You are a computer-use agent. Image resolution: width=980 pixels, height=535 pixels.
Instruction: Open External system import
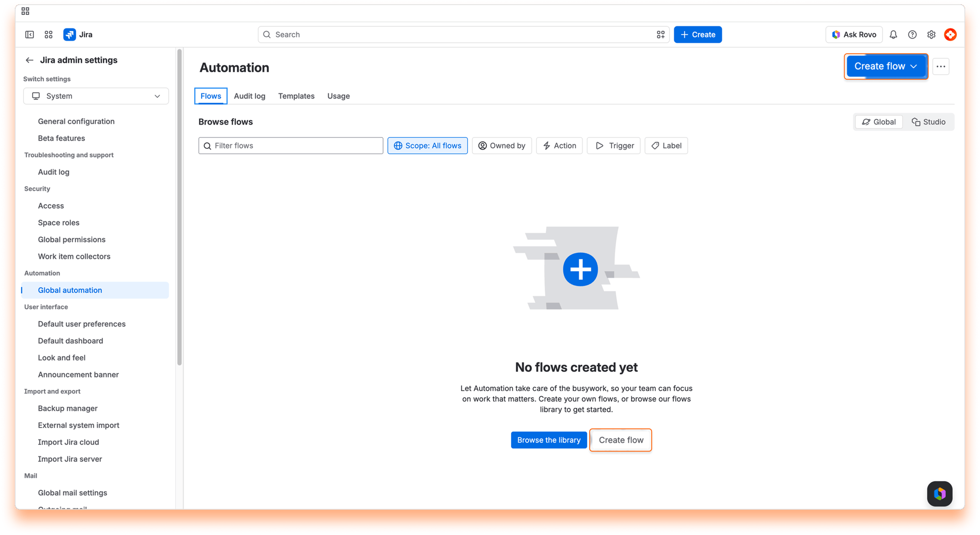95,425
